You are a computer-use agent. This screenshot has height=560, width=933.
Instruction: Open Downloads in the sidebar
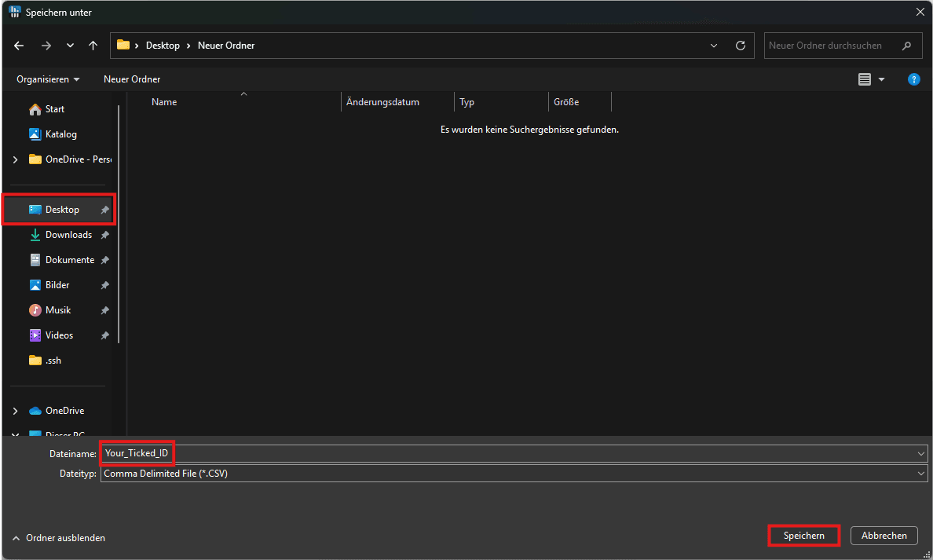click(68, 235)
